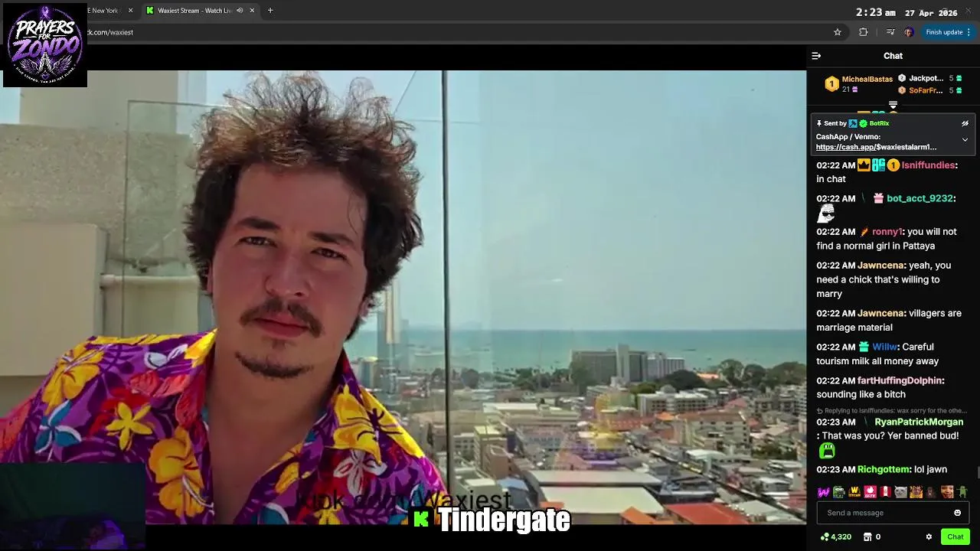Mute the Waxiest Stream tab audio icon
Screen dimensions: 980x551
[x=240, y=11]
